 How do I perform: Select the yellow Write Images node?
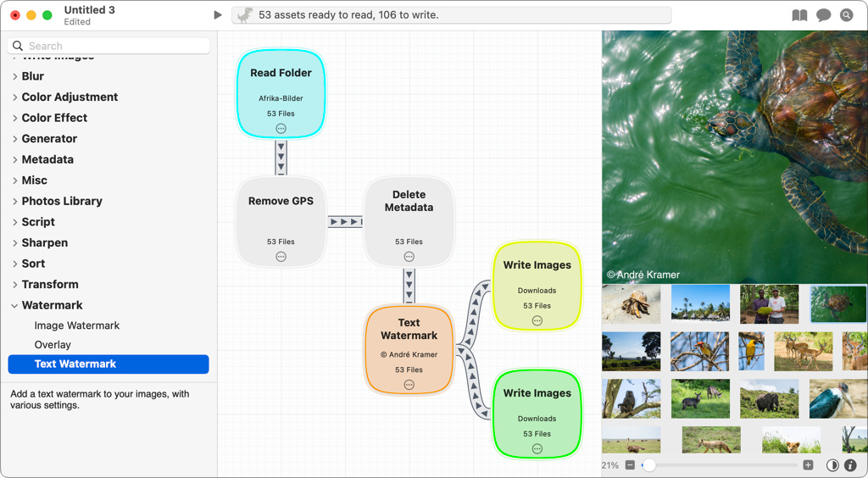[537, 286]
